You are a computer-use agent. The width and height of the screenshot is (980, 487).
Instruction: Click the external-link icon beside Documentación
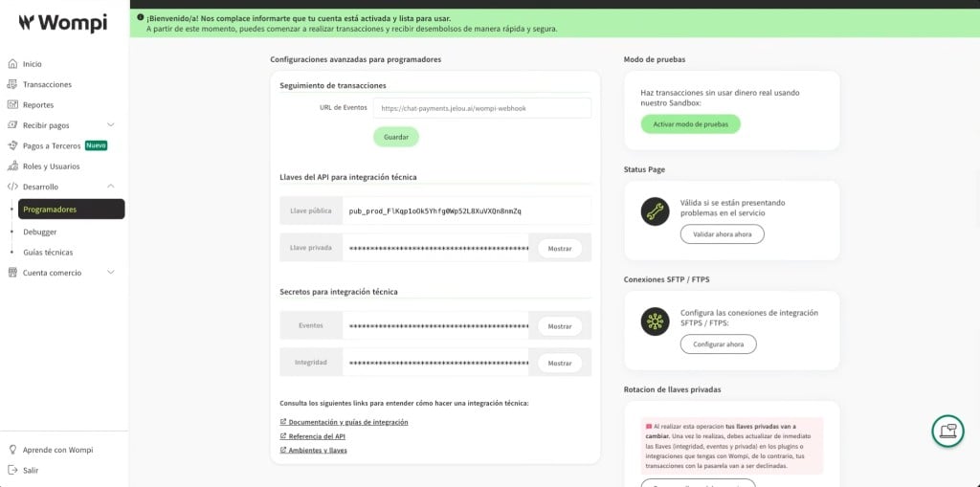point(283,422)
